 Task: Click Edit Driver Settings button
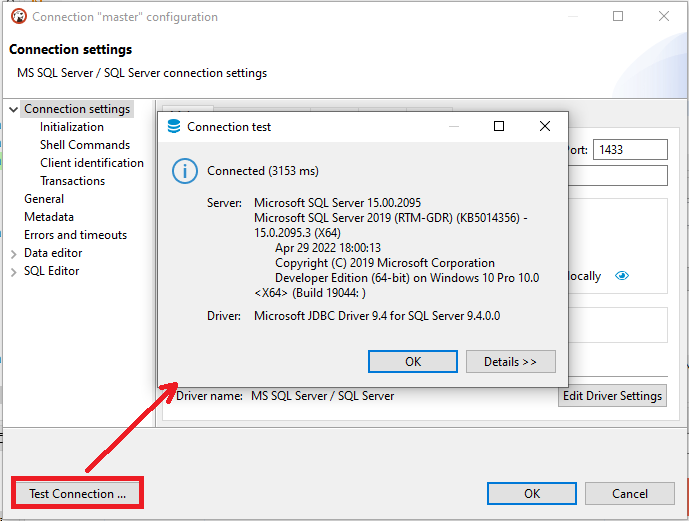click(612, 396)
